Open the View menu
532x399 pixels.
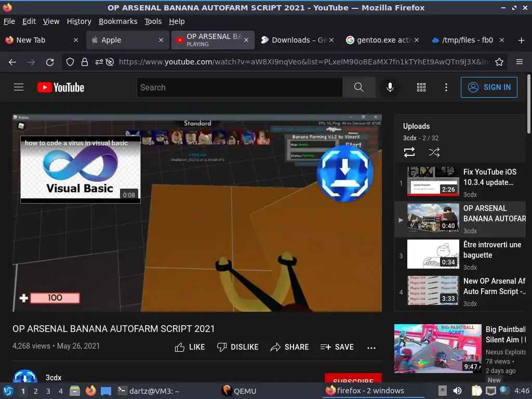51,21
